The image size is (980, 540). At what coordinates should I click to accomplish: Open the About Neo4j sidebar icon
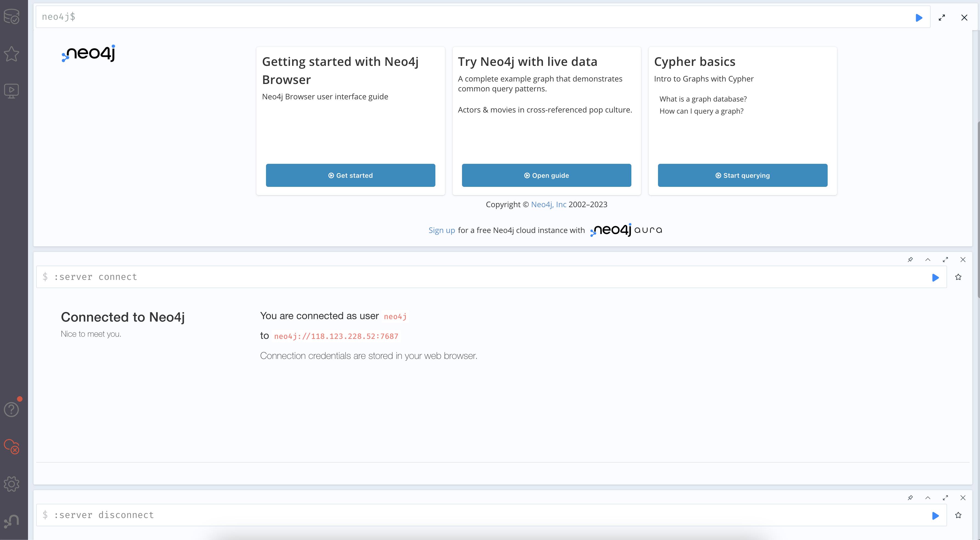tap(12, 521)
